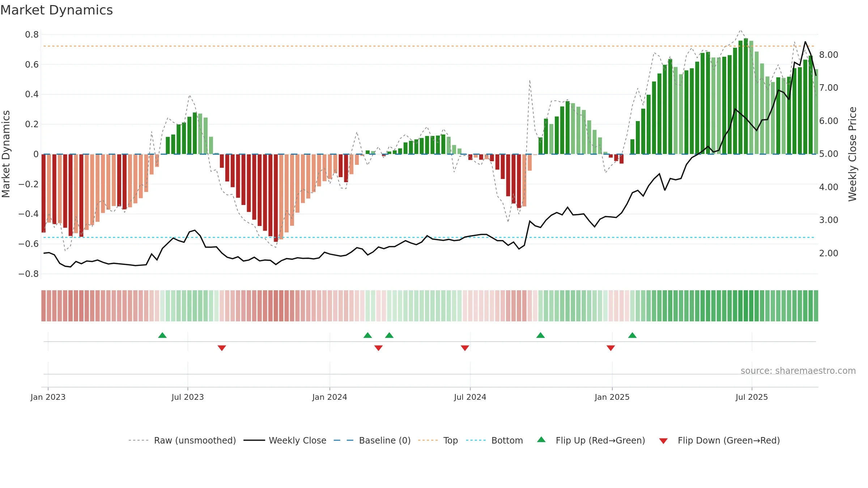The image size is (868, 488).
Task: Click the −0.4 left axis label
Action: point(29,214)
